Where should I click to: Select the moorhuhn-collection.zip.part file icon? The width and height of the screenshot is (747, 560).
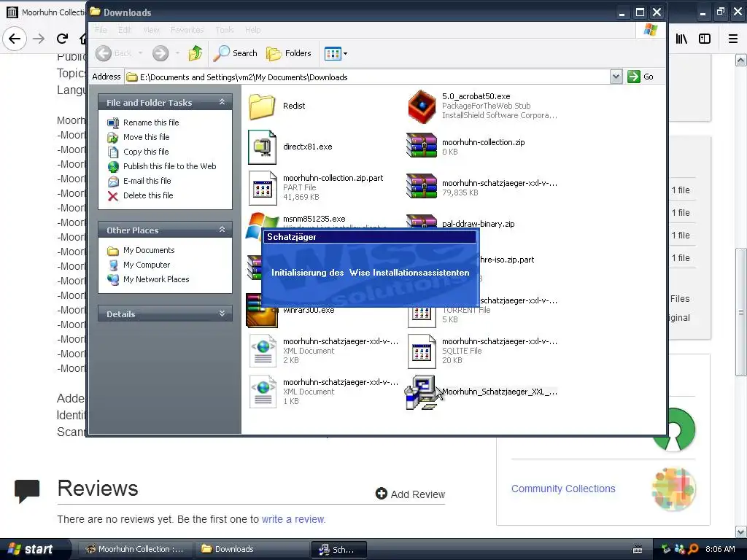click(262, 187)
